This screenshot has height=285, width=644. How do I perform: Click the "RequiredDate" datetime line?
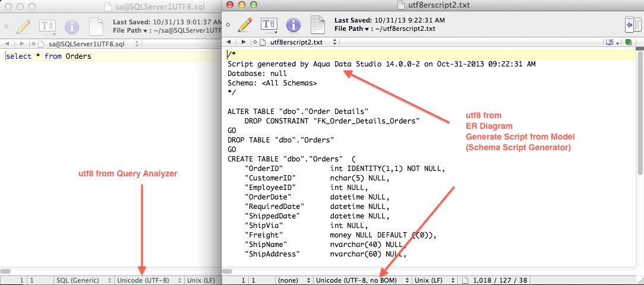(x=317, y=207)
